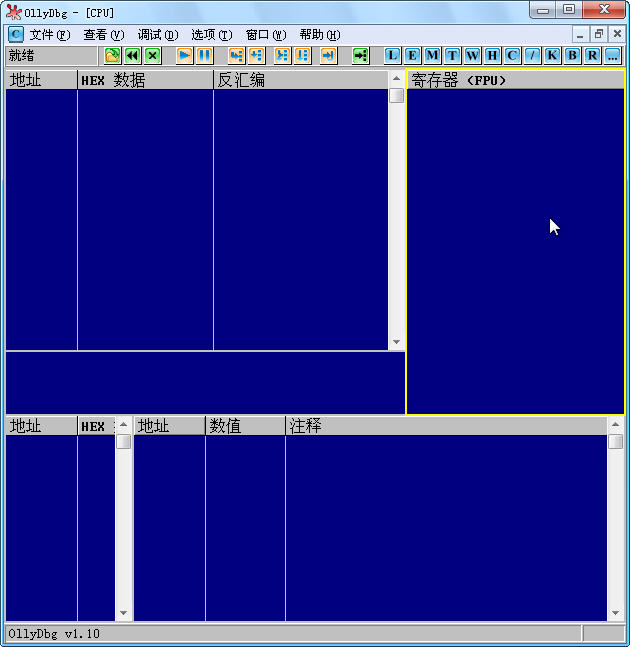The image size is (630, 647).
Task: Open the Breakpoints window (B)
Action: pos(572,55)
